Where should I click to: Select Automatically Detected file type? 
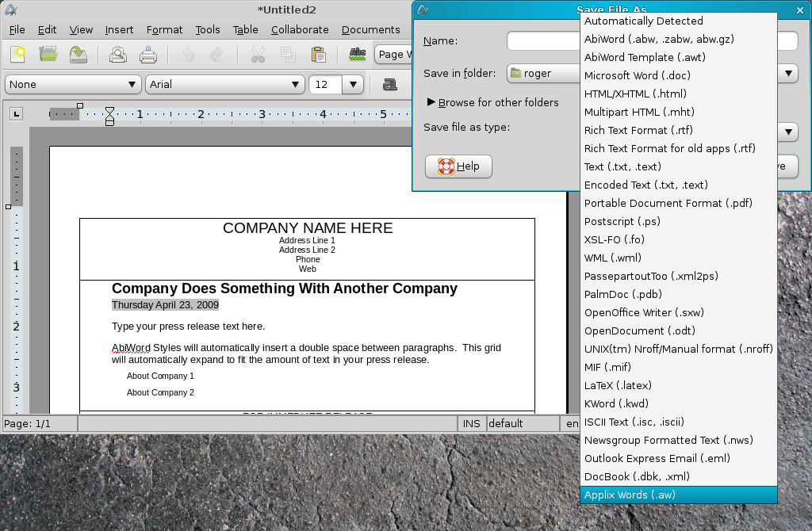click(679, 21)
